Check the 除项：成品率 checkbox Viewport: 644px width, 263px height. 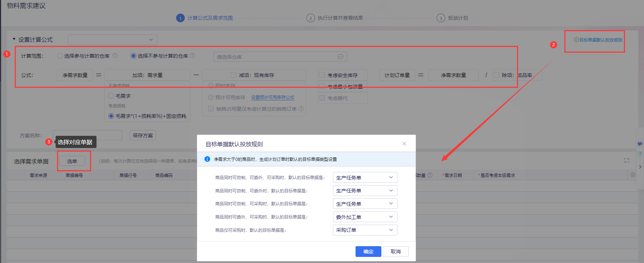(497, 75)
